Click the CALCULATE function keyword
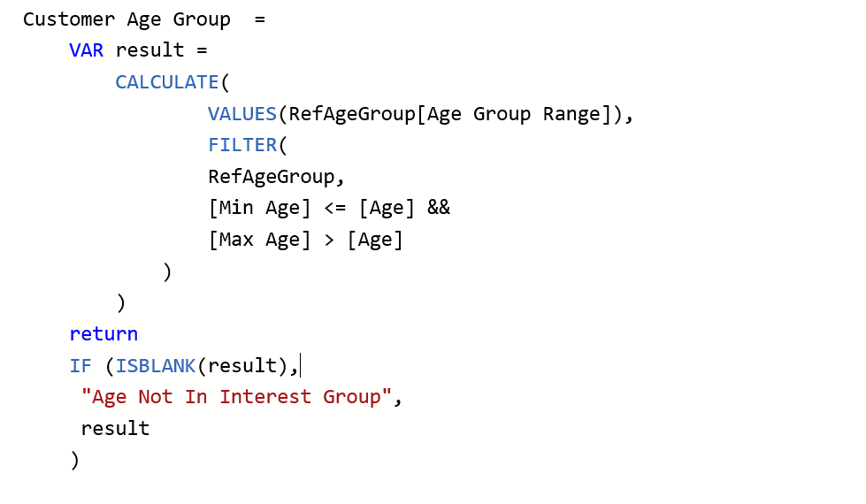The image size is (866, 504). coord(167,82)
